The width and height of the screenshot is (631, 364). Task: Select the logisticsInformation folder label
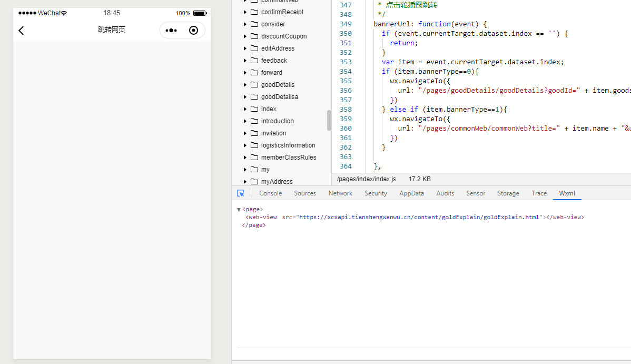coord(288,145)
